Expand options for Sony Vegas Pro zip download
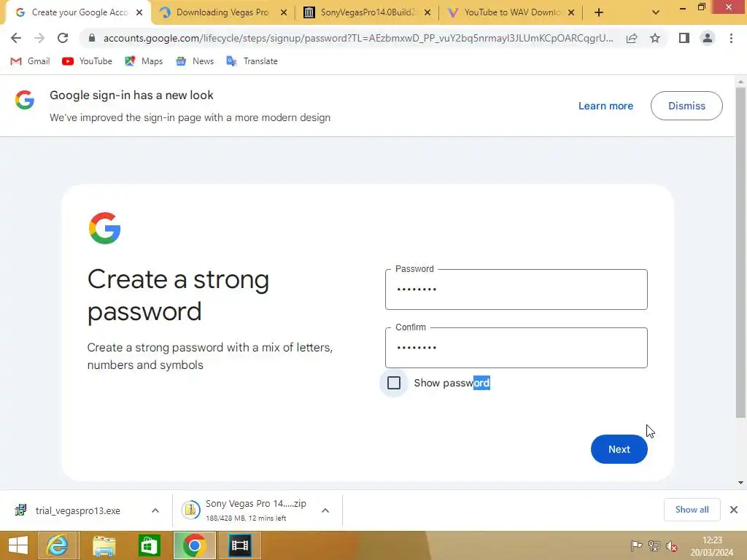 pos(325,510)
